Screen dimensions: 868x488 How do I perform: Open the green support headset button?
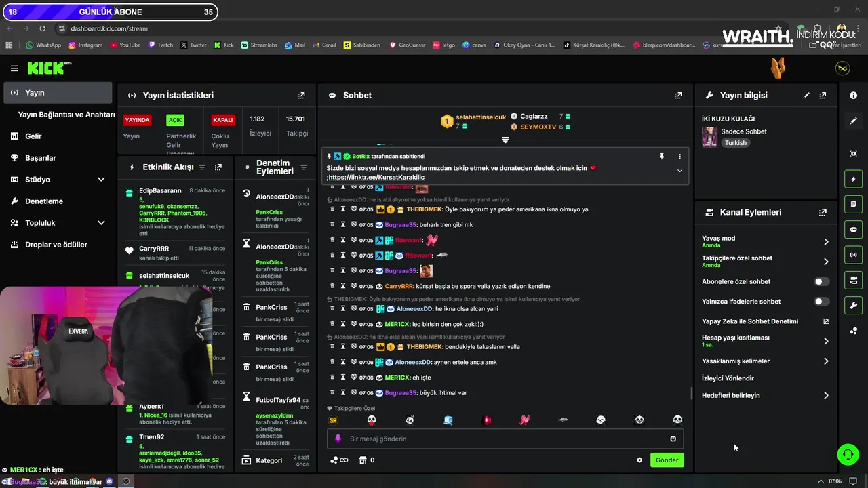coord(848,454)
